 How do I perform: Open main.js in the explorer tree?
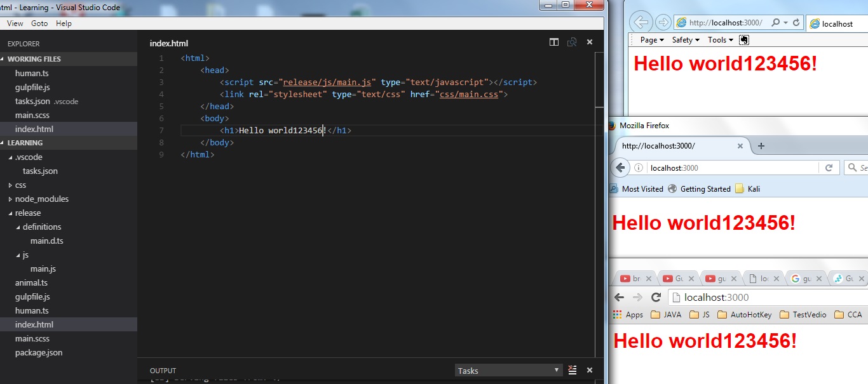click(x=69, y=268)
